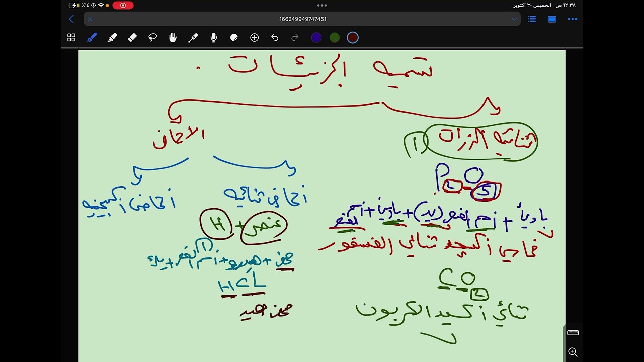Select the Eraser tool

pyautogui.click(x=132, y=38)
